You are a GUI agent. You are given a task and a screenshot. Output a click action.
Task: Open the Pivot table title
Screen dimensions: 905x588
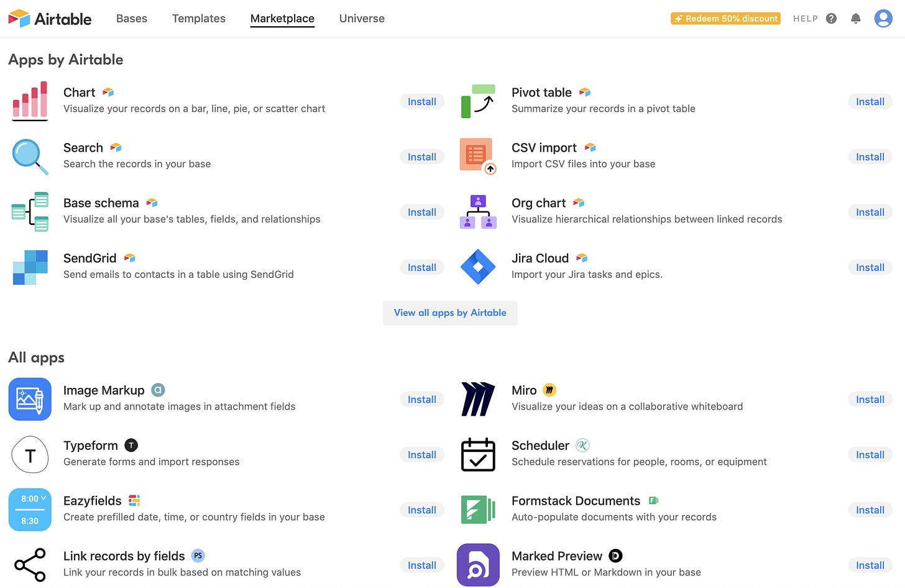pyautogui.click(x=541, y=93)
